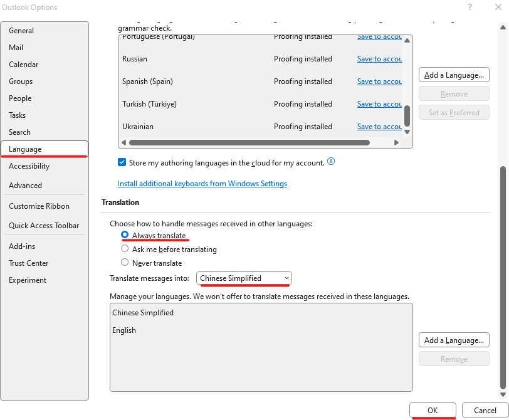Image resolution: width=509 pixels, height=420 pixels.
Task: Select English in the managed languages list
Action: [x=124, y=330]
